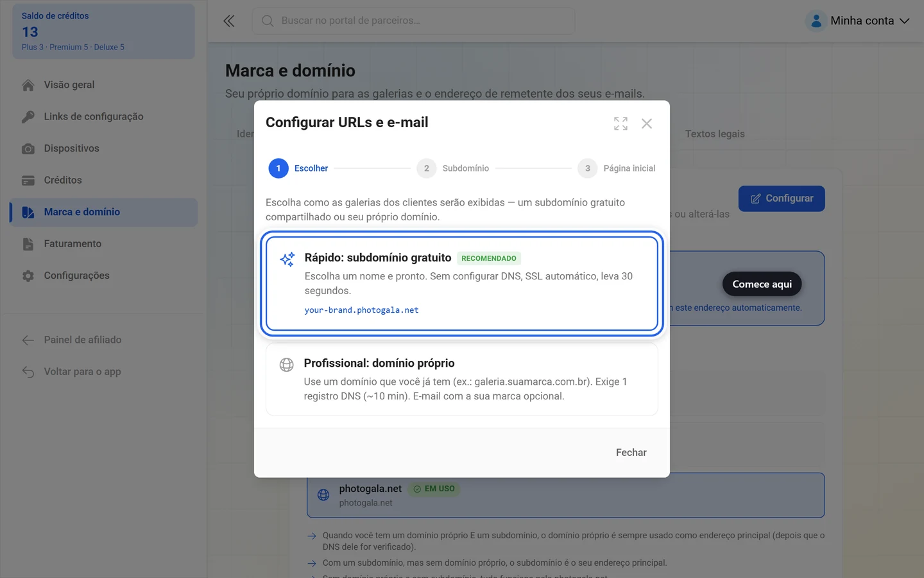
Task: Click Voltar para o app link
Action: (104, 372)
